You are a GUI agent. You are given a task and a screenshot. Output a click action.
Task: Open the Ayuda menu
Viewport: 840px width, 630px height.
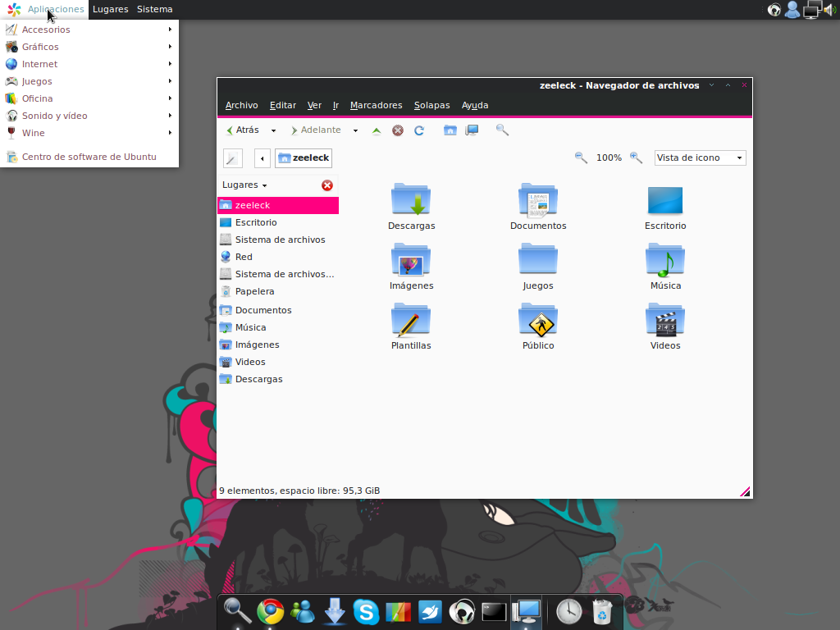[475, 105]
